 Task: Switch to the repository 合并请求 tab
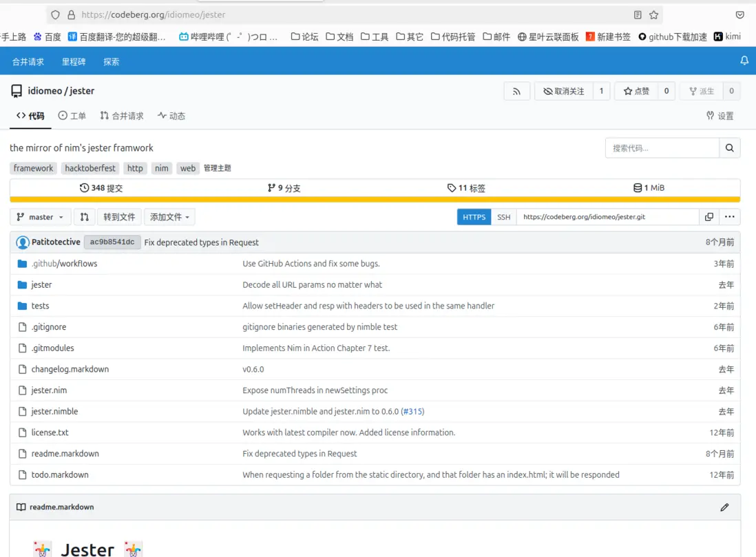pos(121,116)
